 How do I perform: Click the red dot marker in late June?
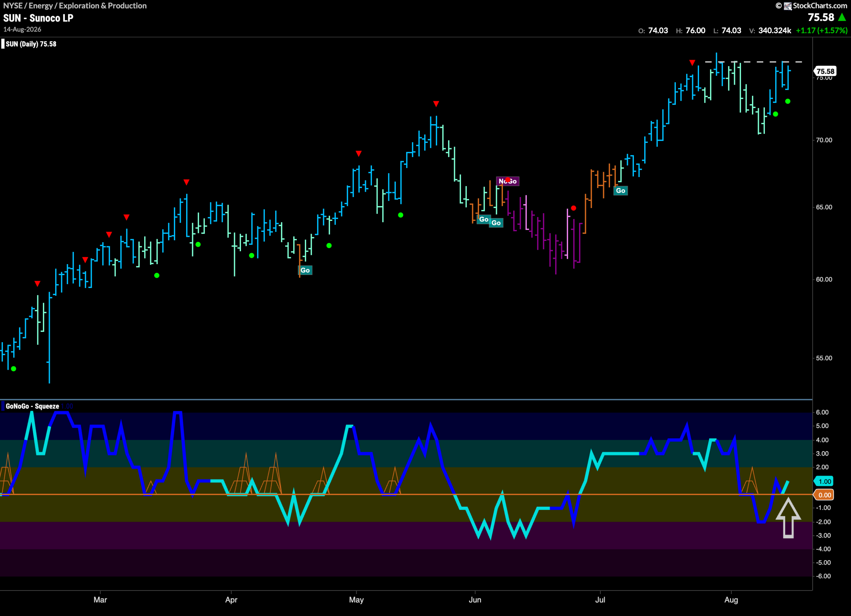[x=573, y=208]
